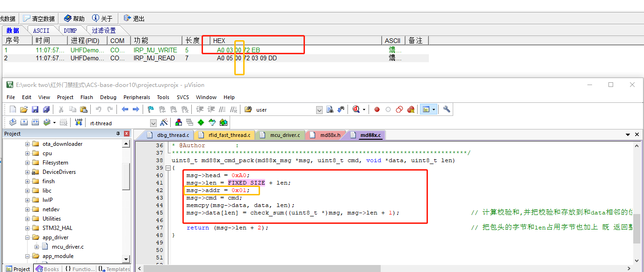The image size is (644, 272).
Task: Select the IRP_MJ_READ row in data list
Action: [215, 58]
